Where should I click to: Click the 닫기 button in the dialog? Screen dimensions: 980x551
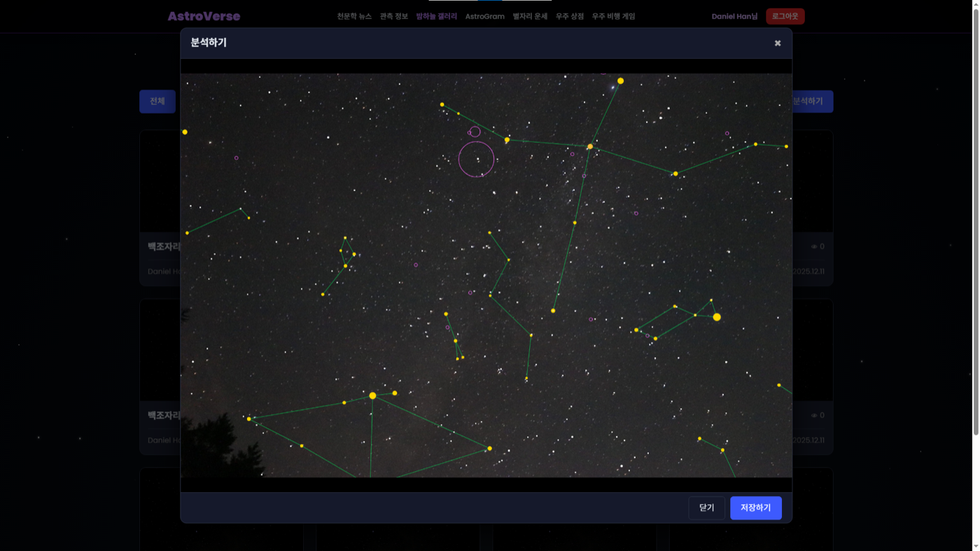point(707,508)
